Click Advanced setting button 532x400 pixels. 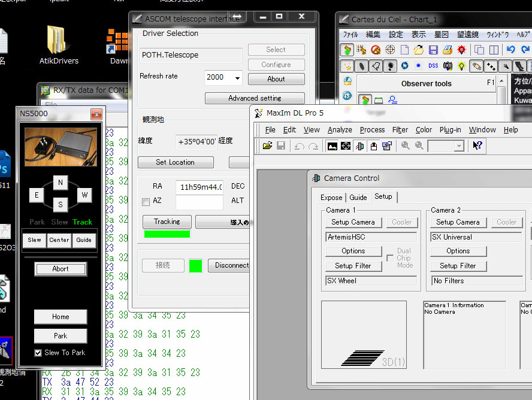coord(255,98)
